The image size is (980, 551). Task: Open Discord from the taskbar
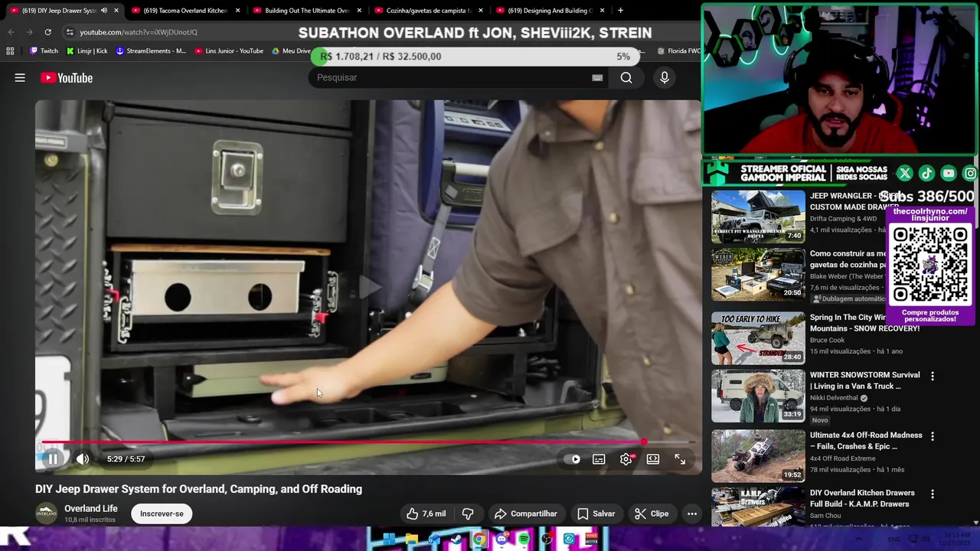pyautogui.click(x=501, y=539)
